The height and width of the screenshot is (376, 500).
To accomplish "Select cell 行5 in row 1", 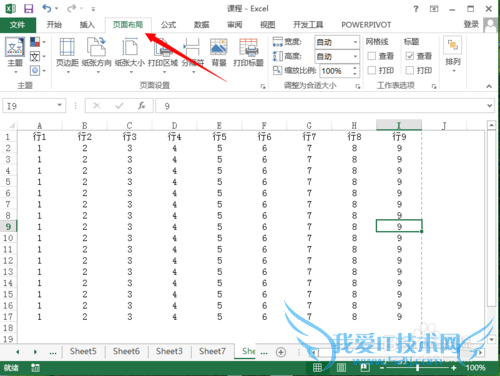I will [219, 137].
